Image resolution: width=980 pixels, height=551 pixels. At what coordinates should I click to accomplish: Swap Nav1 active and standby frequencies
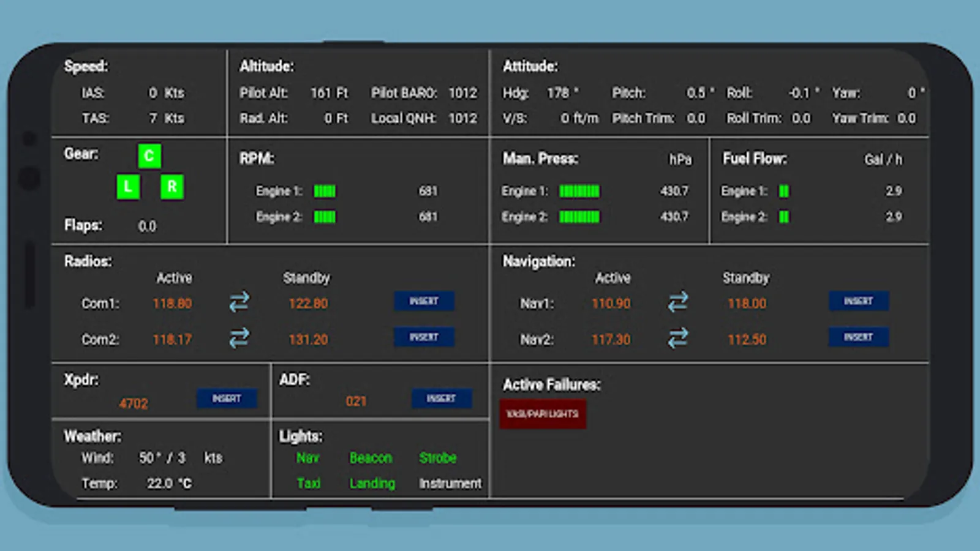[x=678, y=302]
